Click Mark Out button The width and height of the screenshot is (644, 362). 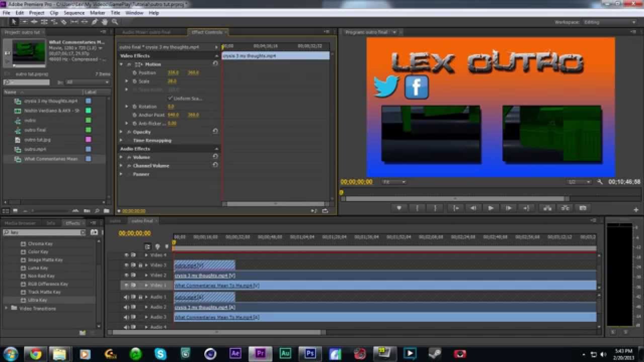(x=435, y=208)
